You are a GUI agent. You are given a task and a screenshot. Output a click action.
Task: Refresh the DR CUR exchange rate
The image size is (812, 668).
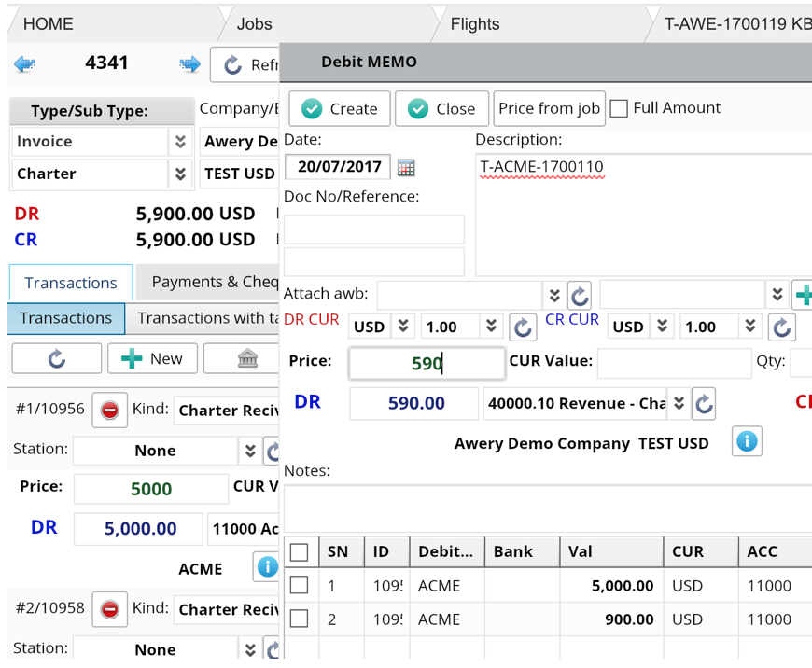tap(523, 327)
